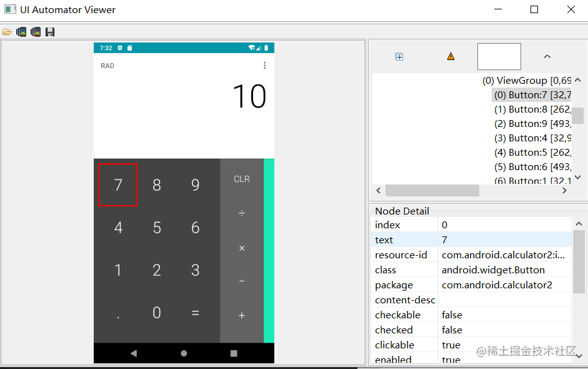Select the Button:8 tree node

[532, 109]
